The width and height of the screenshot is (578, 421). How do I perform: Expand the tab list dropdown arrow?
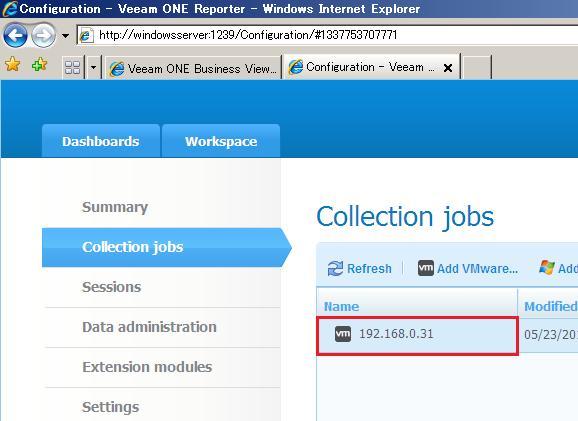tap(94, 67)
